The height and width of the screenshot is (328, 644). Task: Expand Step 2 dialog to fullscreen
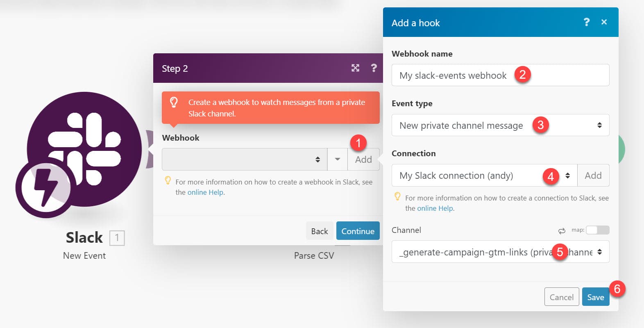355,68
